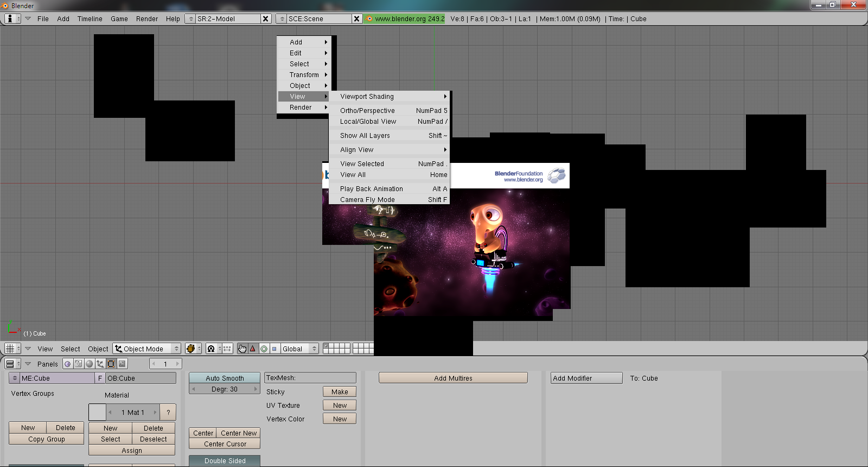Open the Object Mode dropdown
Screen dimensions: 868x467
146,349
